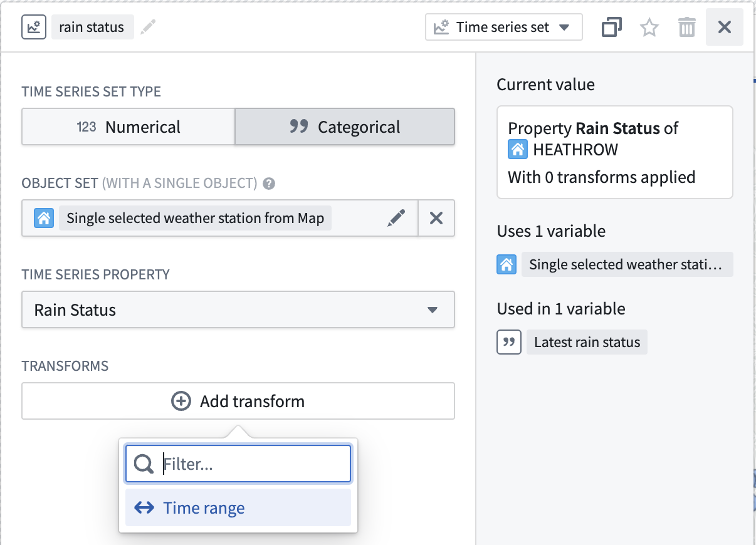Viewport: 756px width, 545px height.
Task: Click the Single selected weather station from Map tag
Action: (195, 218)
